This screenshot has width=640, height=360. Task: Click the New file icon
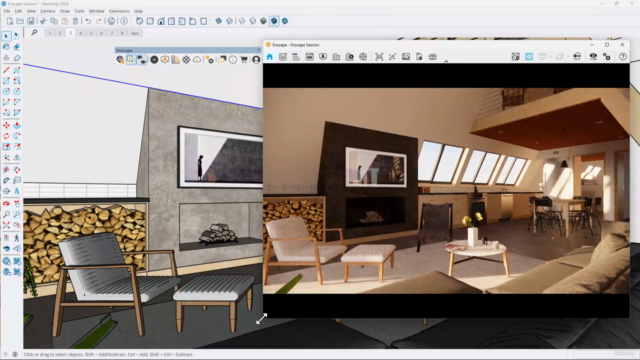[10, 21]
